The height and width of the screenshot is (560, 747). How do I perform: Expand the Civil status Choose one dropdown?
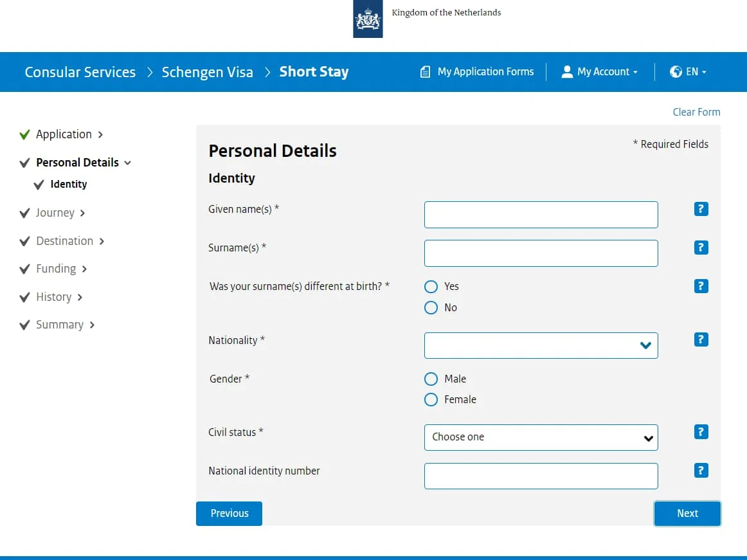(x=541, y=437)
